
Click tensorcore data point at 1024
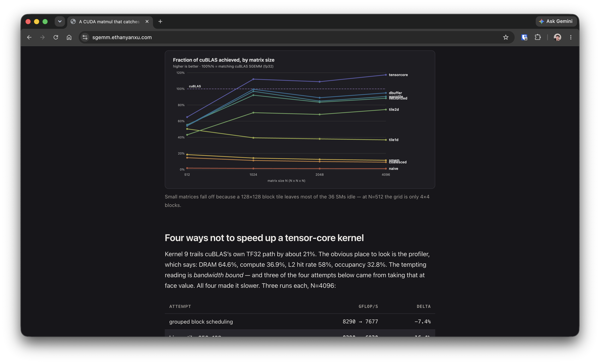coord(253,79)
